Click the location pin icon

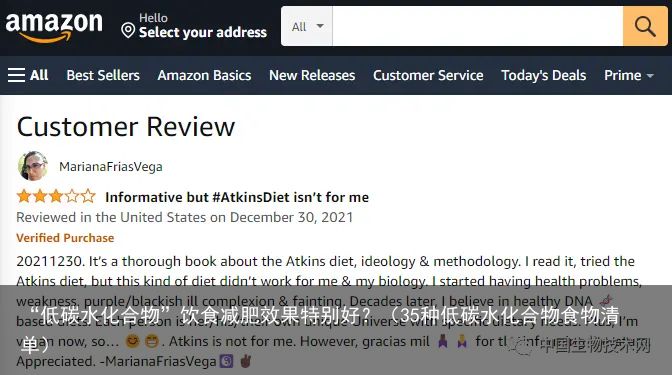click(x=128, y=30)
